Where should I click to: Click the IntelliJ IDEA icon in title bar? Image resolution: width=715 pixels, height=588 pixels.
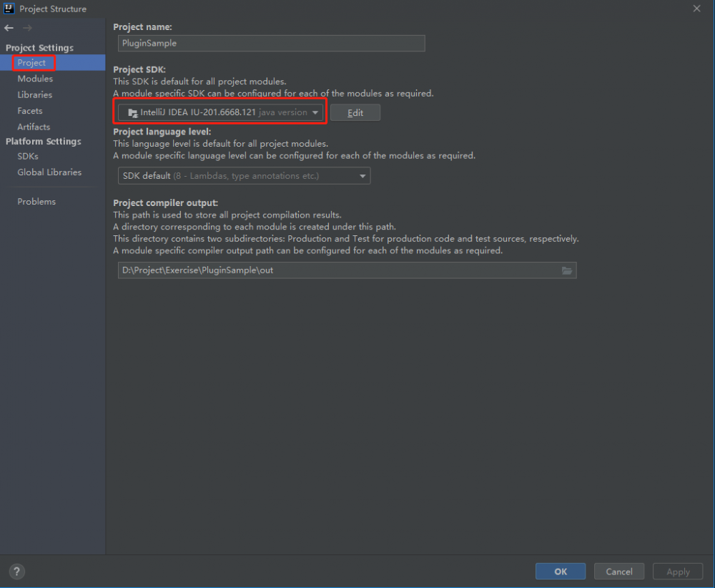pyautogui.click(x=8, y=8)
